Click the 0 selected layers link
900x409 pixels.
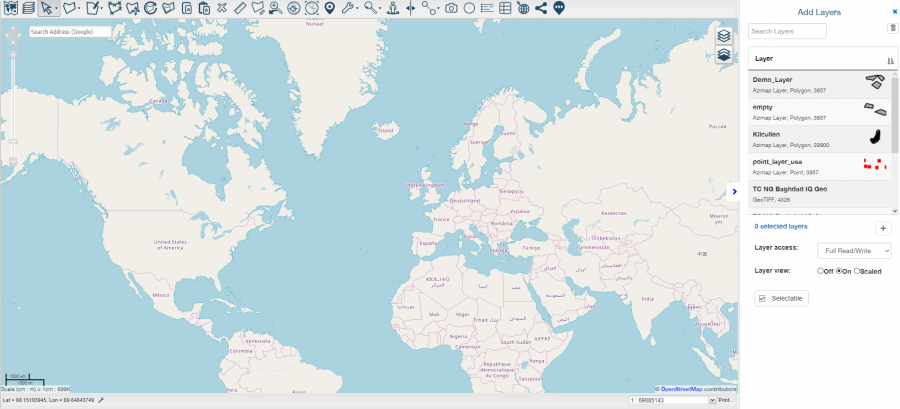click(x=781, y=227)
